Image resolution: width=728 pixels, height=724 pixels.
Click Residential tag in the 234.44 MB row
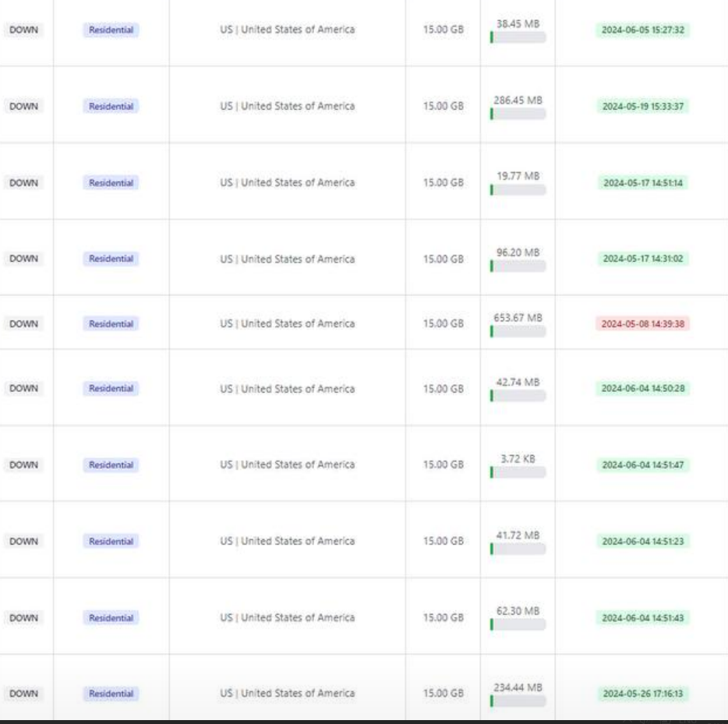[x=111, y=694]
